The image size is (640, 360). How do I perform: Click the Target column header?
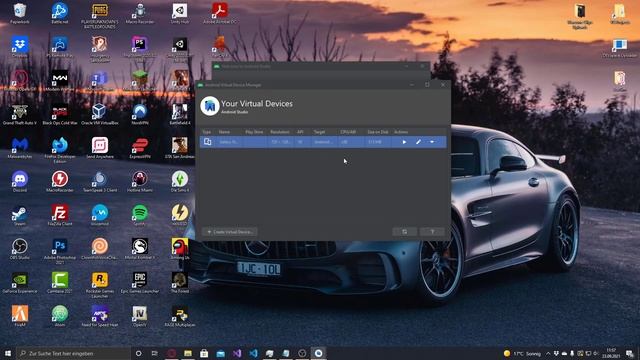319,132
